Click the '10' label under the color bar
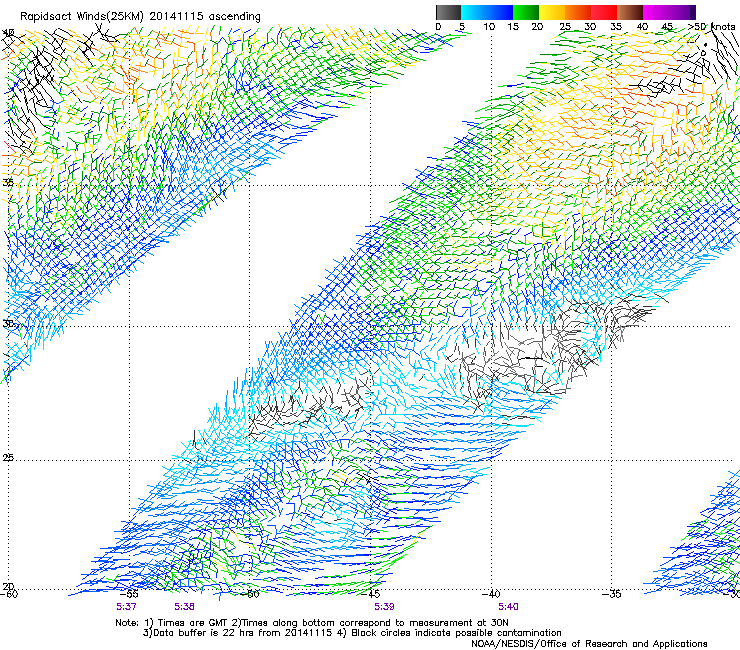Viewport: 740px width, 650px height. pos(489,26)
